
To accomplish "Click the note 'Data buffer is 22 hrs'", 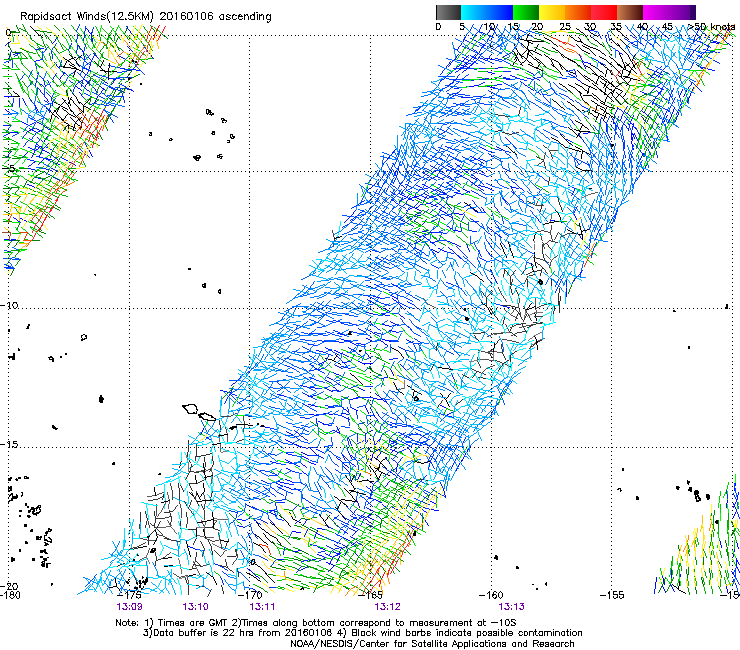I will 201,633.
